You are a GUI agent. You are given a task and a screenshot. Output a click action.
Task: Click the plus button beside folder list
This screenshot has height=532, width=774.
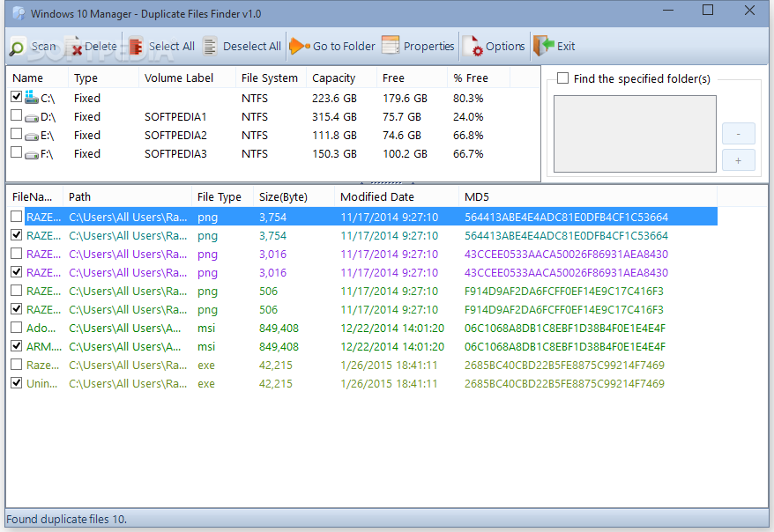click(739, 160)
